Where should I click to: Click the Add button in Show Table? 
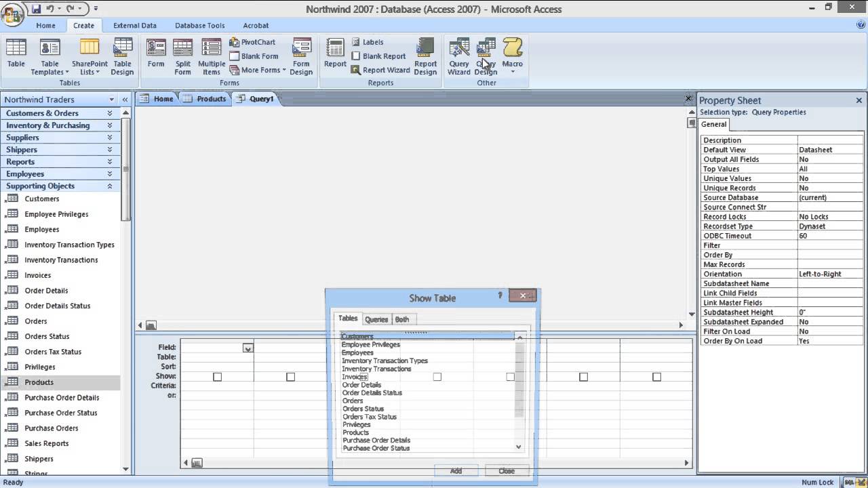click(456, 470)
